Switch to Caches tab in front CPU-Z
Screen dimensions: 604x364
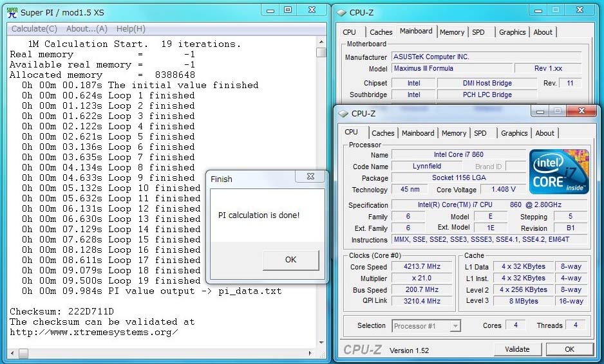(x=382, y=133)
